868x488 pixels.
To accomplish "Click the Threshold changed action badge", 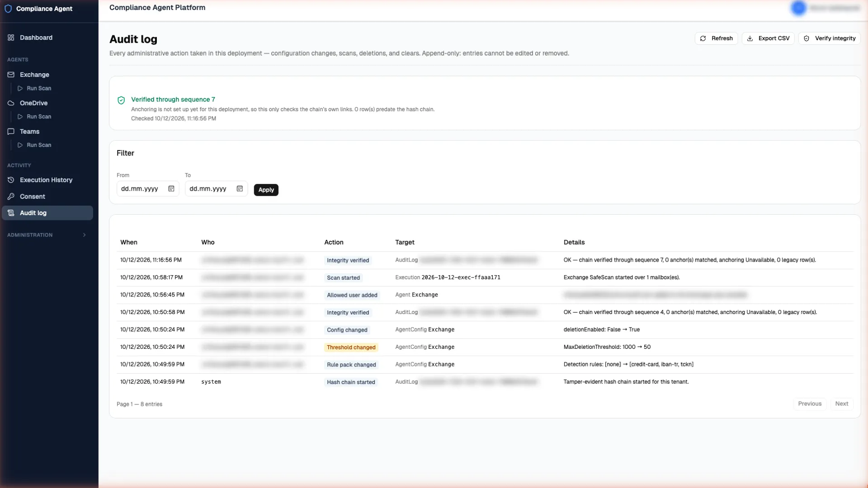I will [351, 347].
